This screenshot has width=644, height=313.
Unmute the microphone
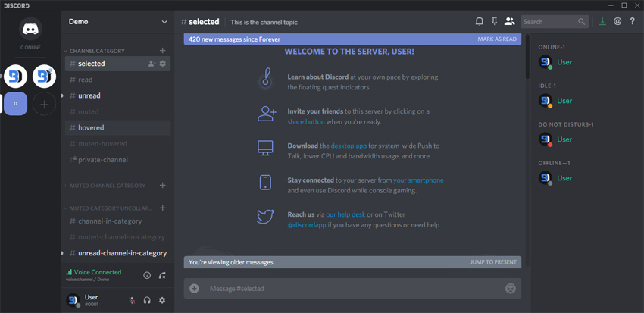(x=132, y=301)
